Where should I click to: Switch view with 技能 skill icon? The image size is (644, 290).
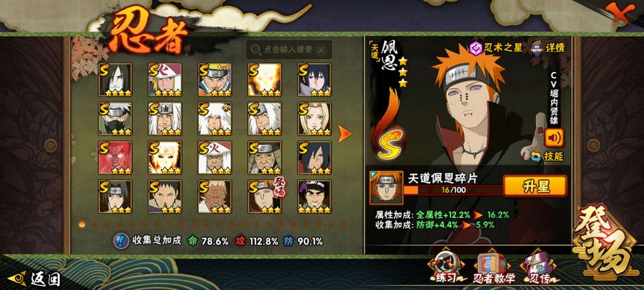pos(536,156)
